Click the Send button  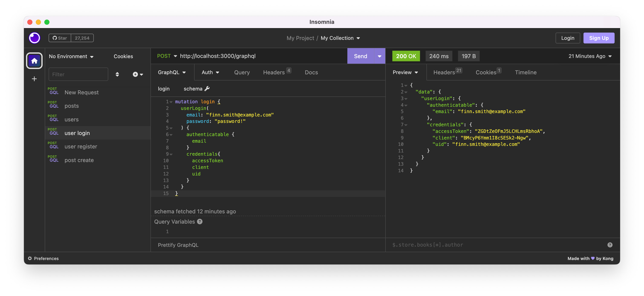pos(361,56)
